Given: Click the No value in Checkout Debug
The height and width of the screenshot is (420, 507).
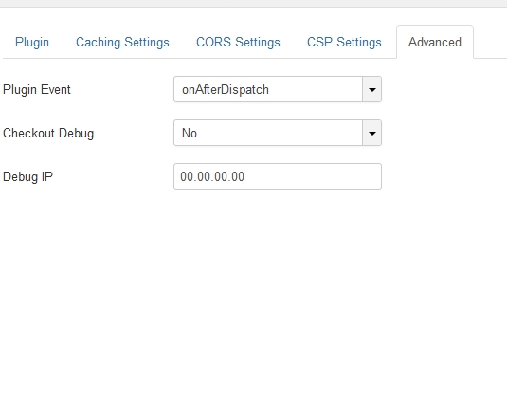Looking at the screenshot, I should (190, 133).
